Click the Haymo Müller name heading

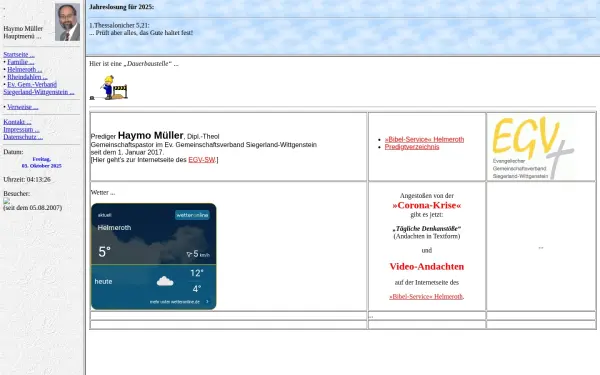pos(150,135)
